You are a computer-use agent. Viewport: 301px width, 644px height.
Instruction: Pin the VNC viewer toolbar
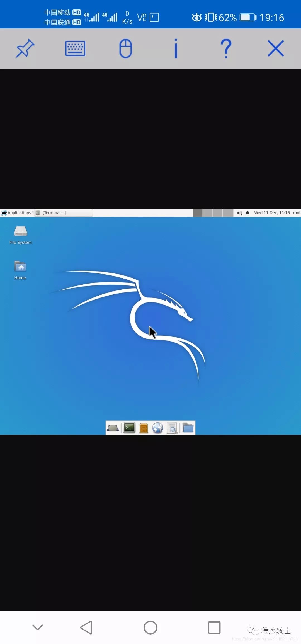[x=25, y=49]
